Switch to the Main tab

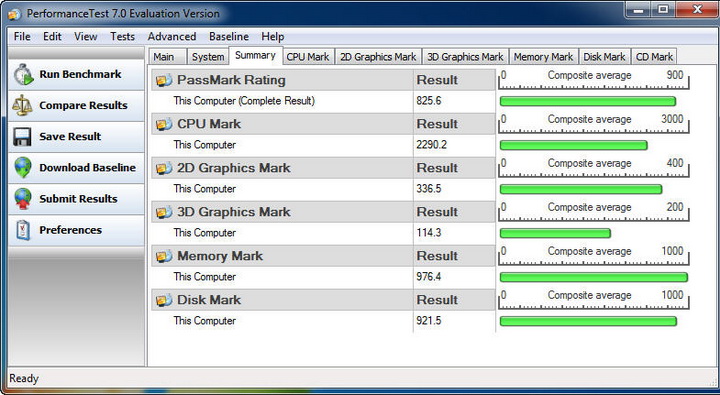168,56
